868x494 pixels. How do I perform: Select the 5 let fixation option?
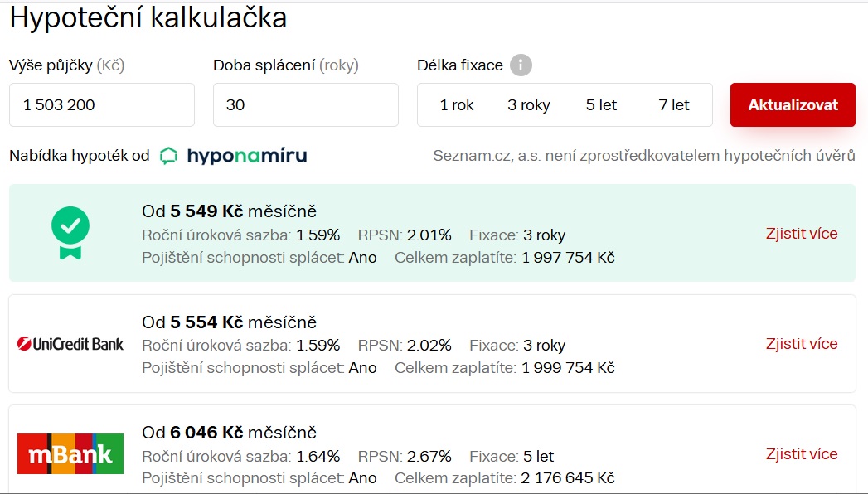pos(601,105)
